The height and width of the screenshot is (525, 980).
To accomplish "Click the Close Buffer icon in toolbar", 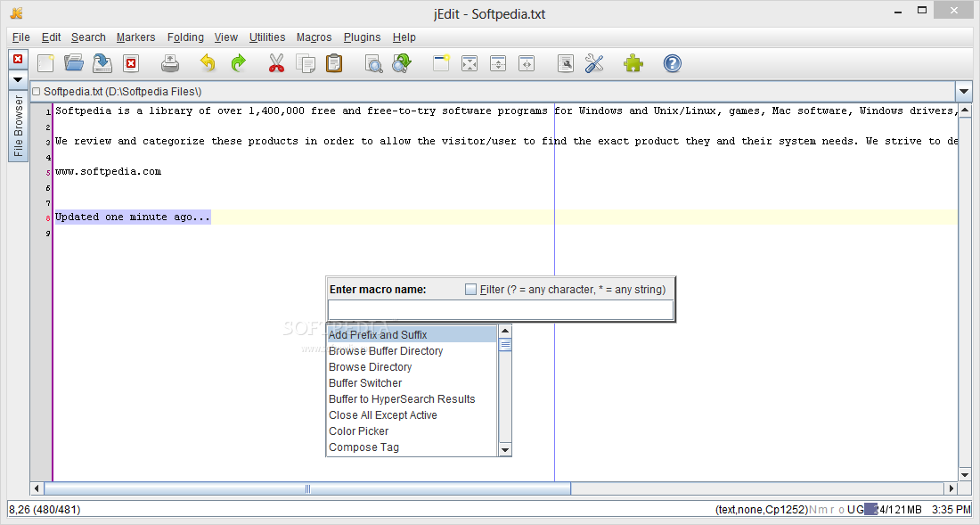I will [131, 63].
